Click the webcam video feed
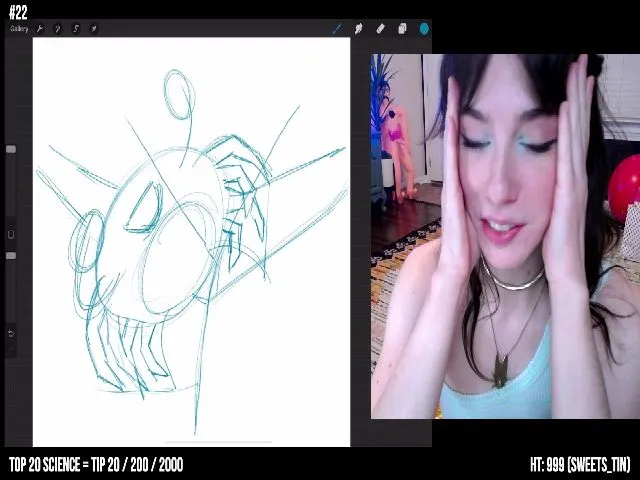 [x=505, y=236]
